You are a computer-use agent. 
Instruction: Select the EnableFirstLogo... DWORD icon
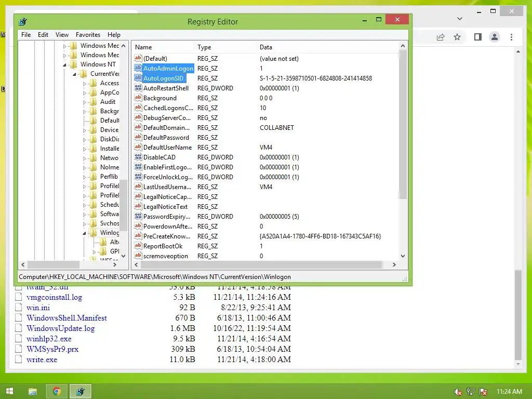point(138,167)
